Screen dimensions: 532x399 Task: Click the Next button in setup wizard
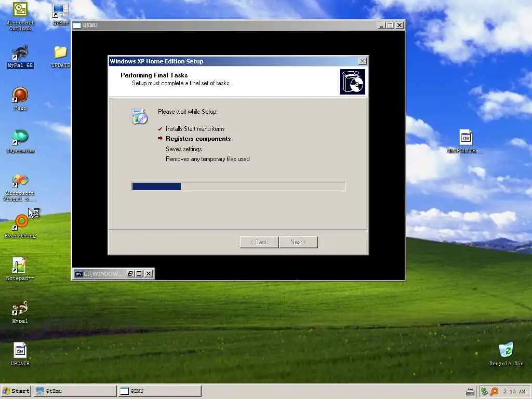(298, 242)
